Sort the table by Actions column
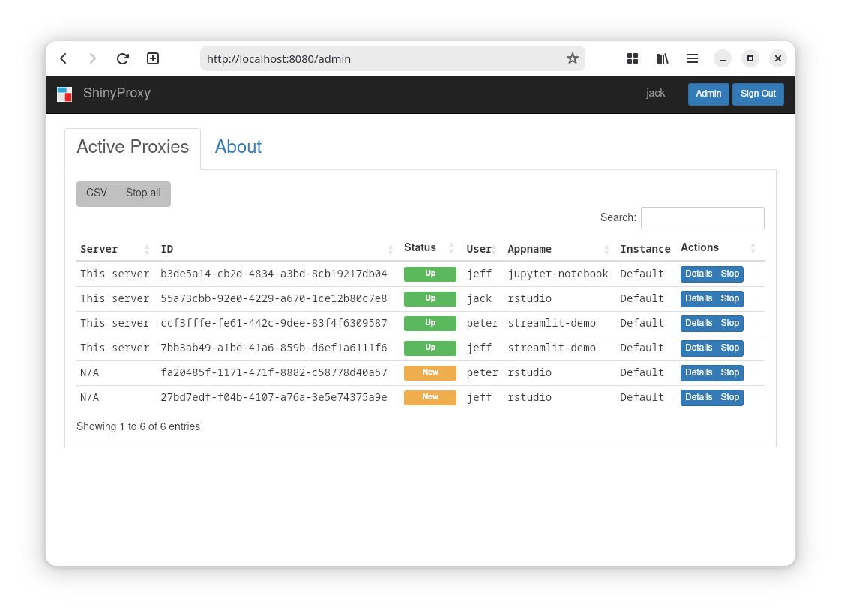 point(719,248)
